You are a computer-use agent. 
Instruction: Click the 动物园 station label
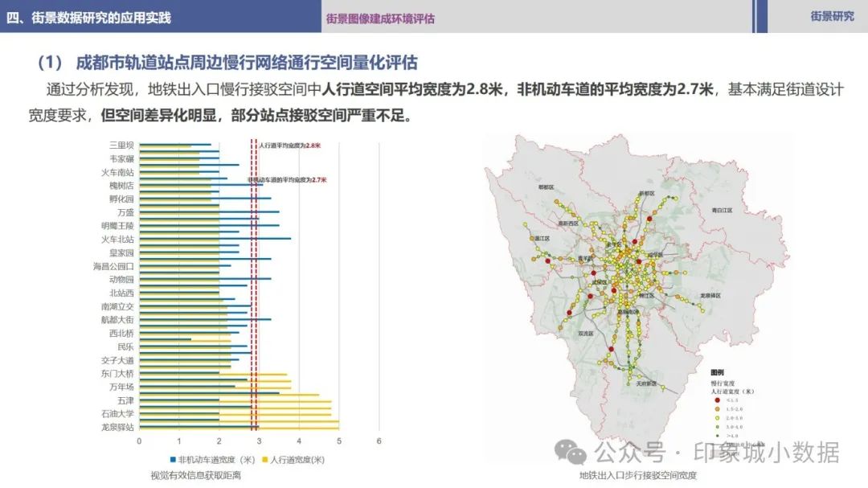coord(121,280)
